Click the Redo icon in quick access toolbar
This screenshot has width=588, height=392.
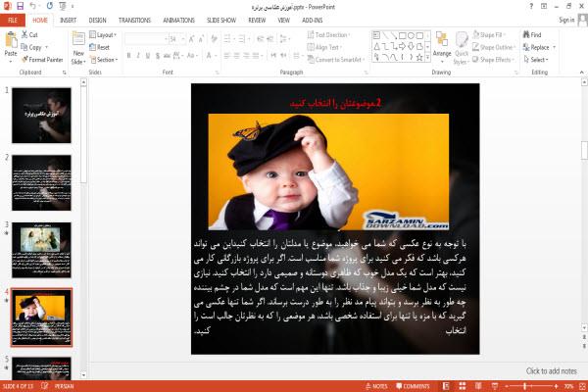50,6
